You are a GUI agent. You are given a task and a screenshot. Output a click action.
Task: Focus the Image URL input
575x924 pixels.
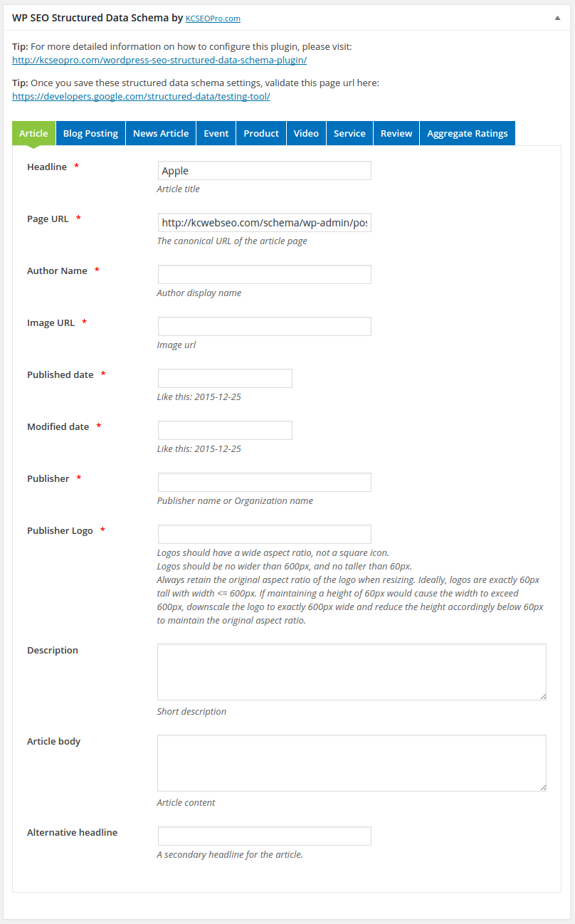(264, 327)
